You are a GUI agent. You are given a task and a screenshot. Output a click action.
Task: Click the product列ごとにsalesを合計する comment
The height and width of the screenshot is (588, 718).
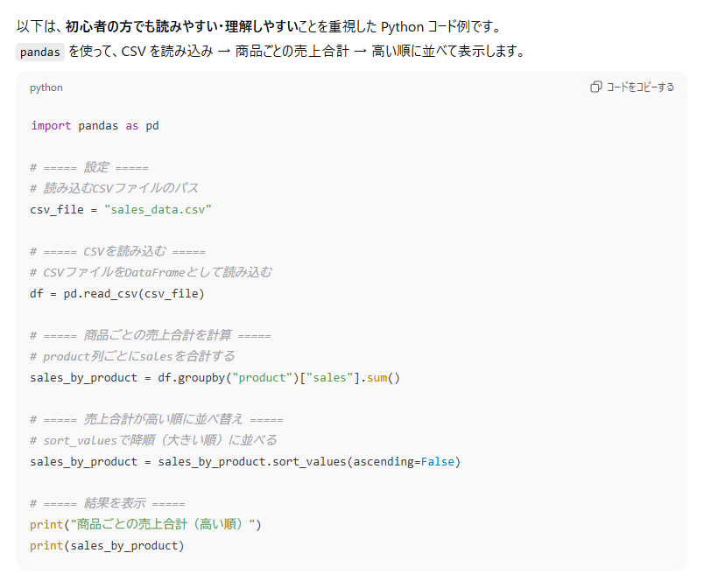point(132,356)
